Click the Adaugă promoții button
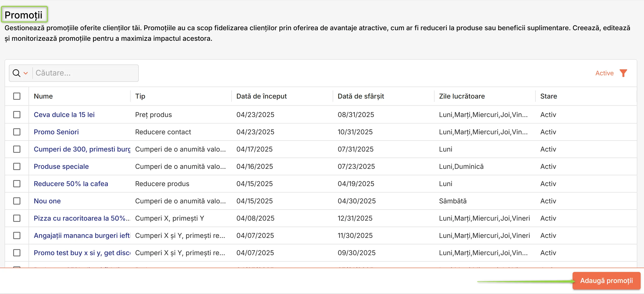This screenshot has height=294, width=644. pyautogui.click(x=606, y=281)
